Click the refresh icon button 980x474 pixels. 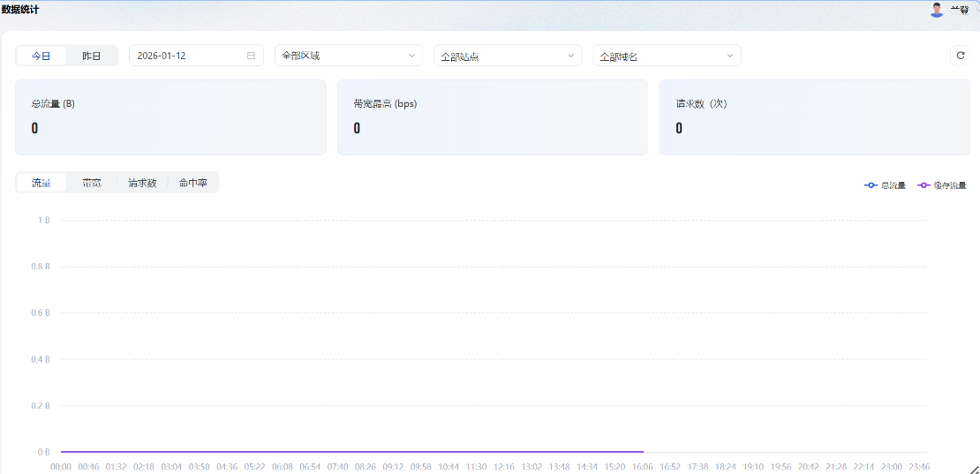click(x=961, y=56)
